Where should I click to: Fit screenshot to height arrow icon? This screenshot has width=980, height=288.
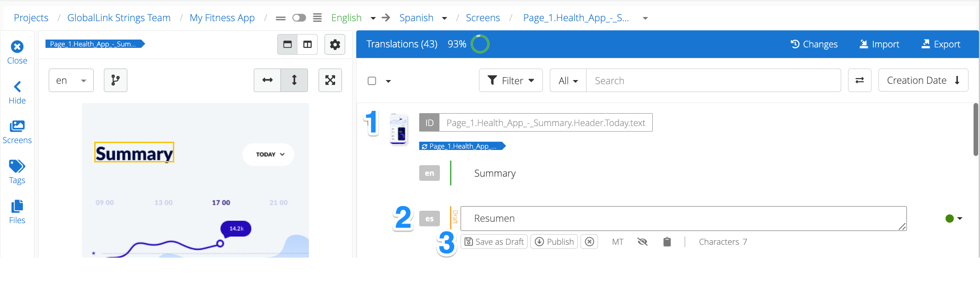tap(294, 81)
